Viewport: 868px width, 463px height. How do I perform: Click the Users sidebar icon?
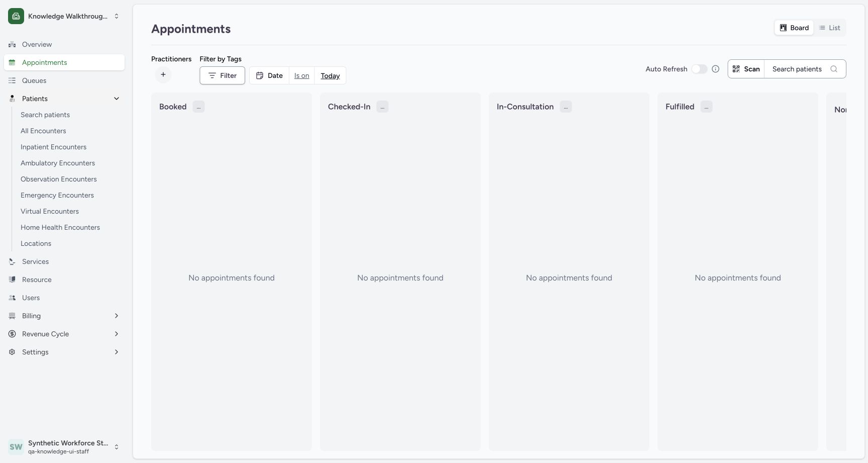pos(12,298)
